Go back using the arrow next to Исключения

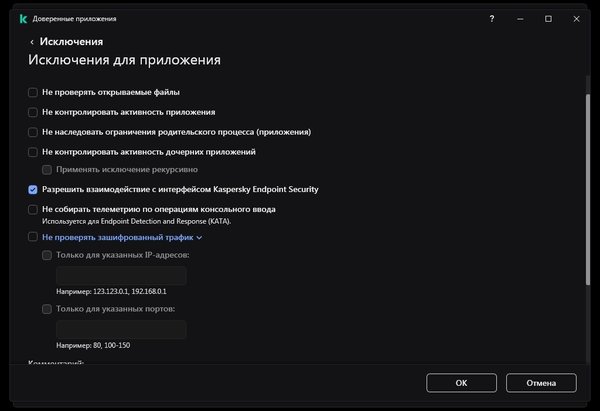(32, 42)
